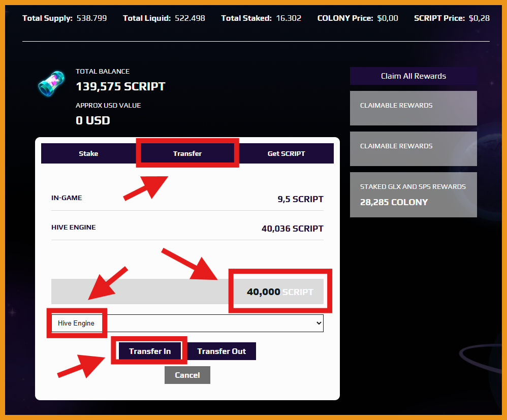Click the TOTAL BALANCE heading
The height and width of the screenshot is (420, 507).
click(x=103, y=72)
